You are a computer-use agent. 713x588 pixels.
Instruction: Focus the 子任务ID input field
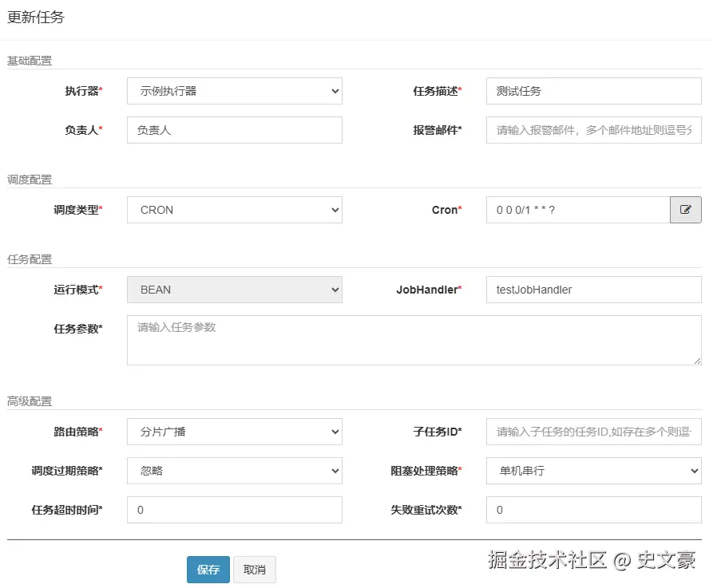594,432
